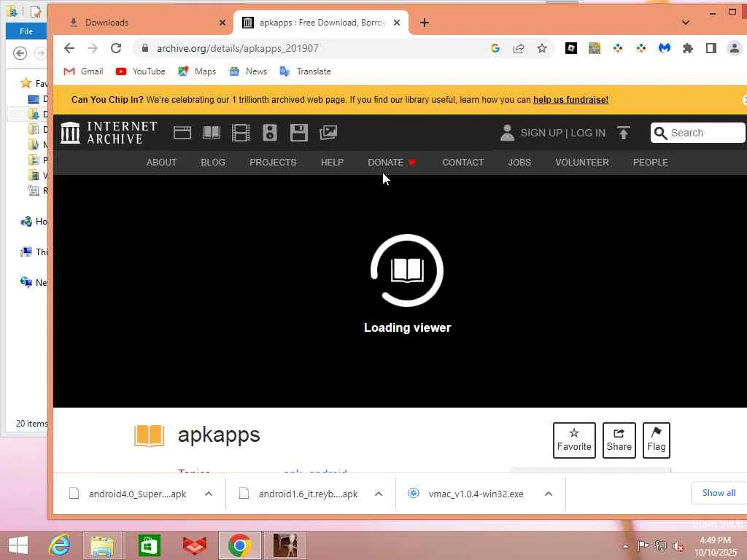747x560 pixels.
Task: Open the VOLUNTEER menu item
Action: point(581,163)
